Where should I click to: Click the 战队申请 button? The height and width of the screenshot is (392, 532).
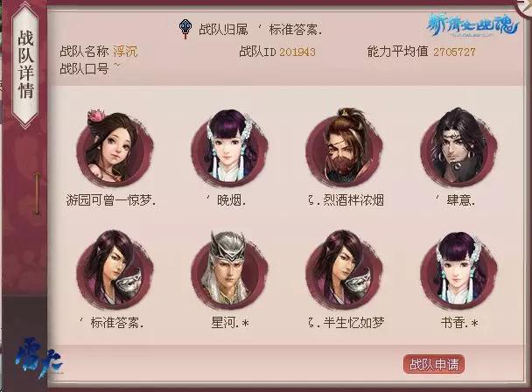pyautogui.click(x=434, y=364)
